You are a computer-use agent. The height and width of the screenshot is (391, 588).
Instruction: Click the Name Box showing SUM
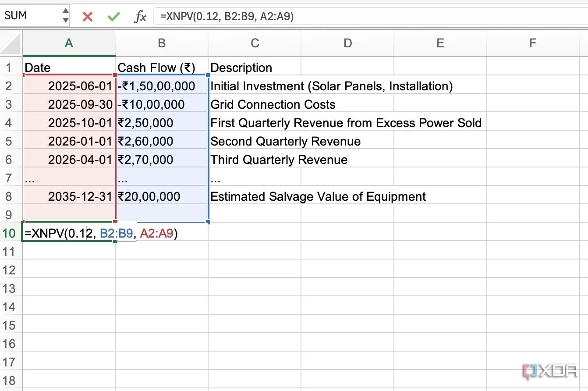click(31, 16)
